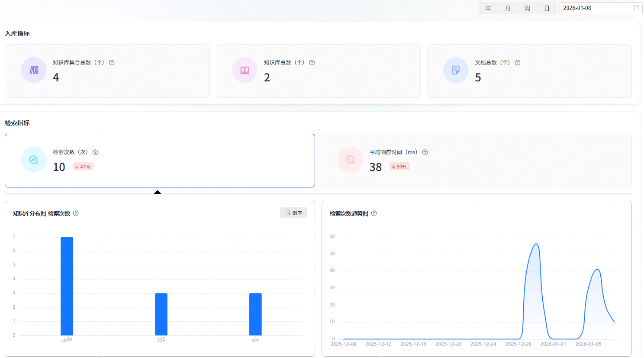Viewport: 644px width, 358px height.
Task: Click help icon beside 知识库集合总数
Action: click(x=112, y=63)
